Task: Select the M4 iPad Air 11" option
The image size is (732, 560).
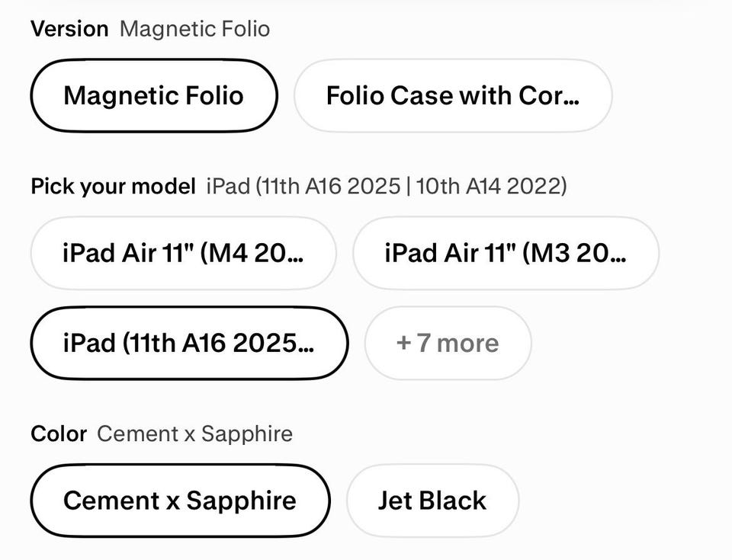Action: pos(184,253)
